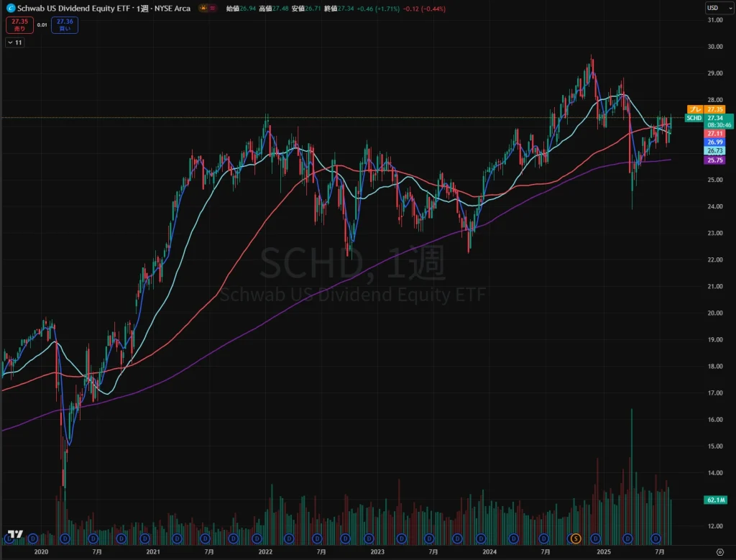Viewport: 736px width, 560px height.
Task: Open chart settings via bottom-right gear icon
Action: click(x=720, y=553)
